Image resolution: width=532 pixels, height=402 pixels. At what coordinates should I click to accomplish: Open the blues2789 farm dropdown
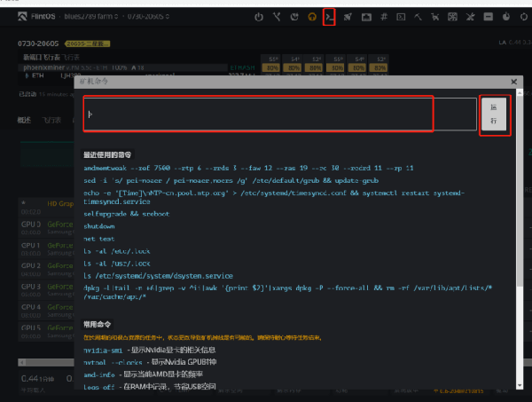[91, 16]
